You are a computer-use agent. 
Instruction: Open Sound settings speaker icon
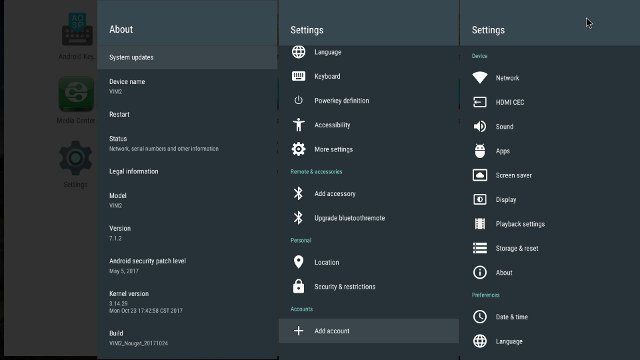[480, 127]
